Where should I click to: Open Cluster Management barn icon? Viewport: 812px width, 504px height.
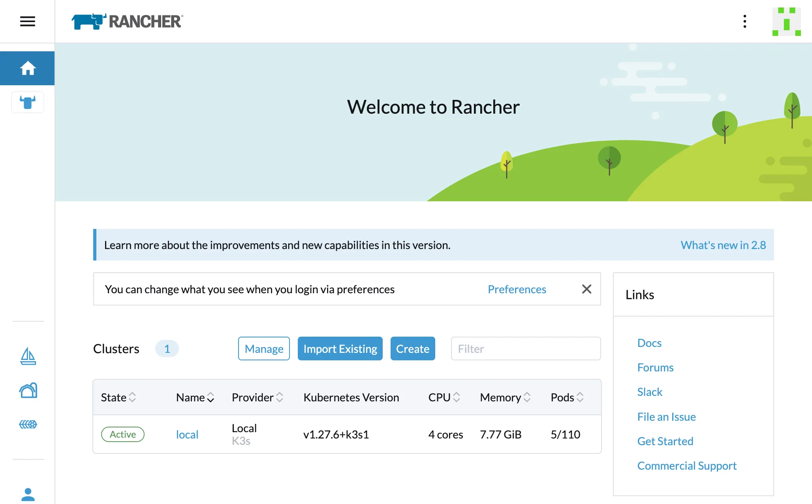coord(28,390)
